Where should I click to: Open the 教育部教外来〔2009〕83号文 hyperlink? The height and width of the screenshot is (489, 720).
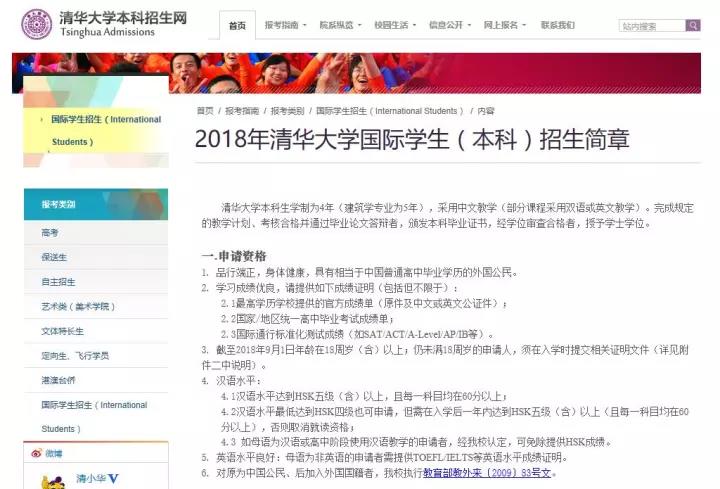pos(487,472)
